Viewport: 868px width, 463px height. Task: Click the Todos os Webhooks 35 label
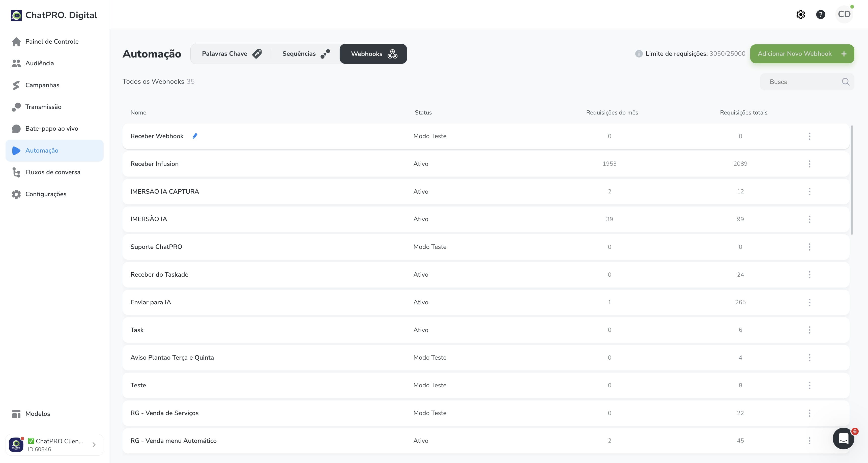158,81
